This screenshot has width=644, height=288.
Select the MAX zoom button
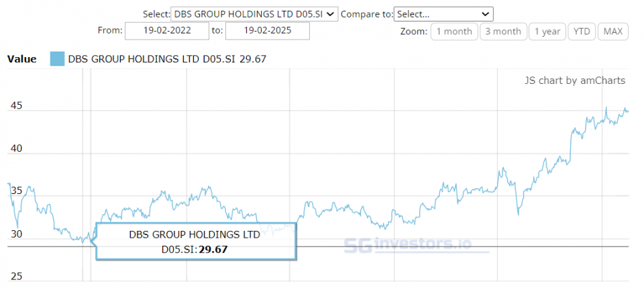613,32
